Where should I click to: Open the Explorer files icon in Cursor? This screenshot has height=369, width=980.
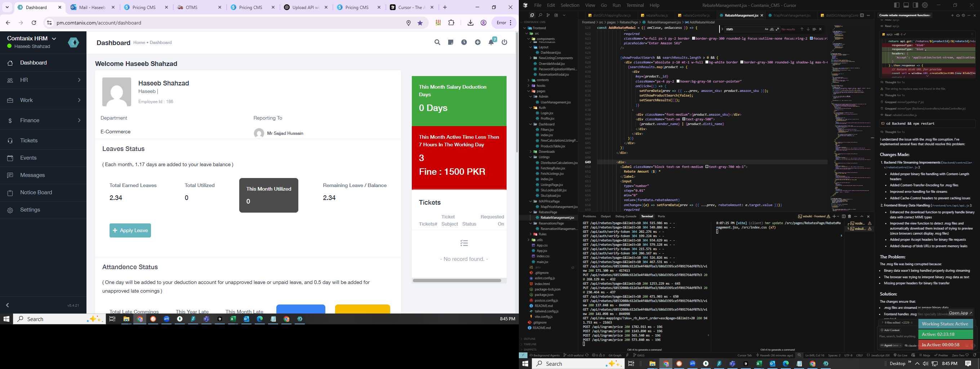point(532,15)
